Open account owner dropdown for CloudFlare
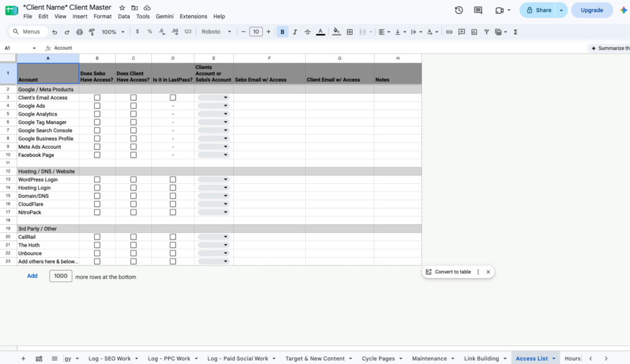This screenshot has height=364, width=630. click(213, 204)
